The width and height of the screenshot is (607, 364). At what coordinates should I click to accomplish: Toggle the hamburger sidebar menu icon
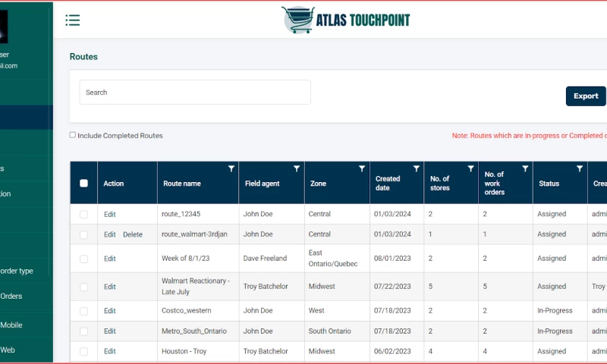click(x=73, y=20)
